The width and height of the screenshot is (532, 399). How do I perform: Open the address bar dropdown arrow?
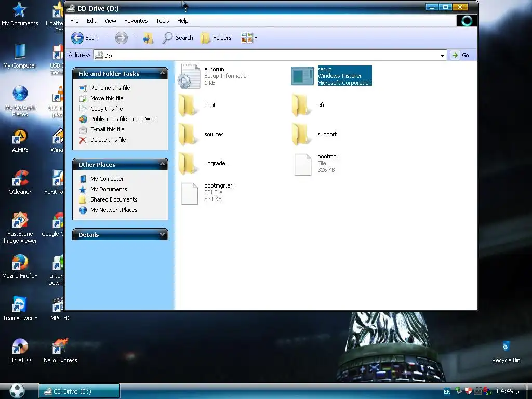[442, 55]
